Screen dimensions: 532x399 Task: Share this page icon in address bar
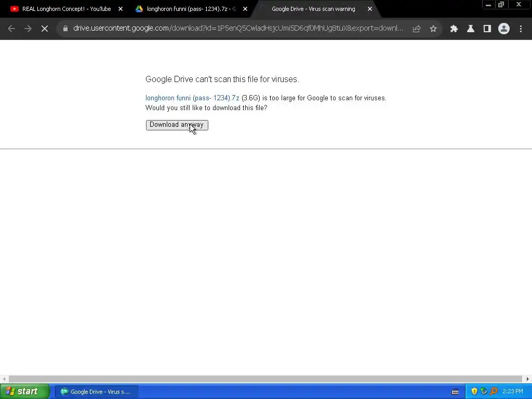(x=417, y=29)
